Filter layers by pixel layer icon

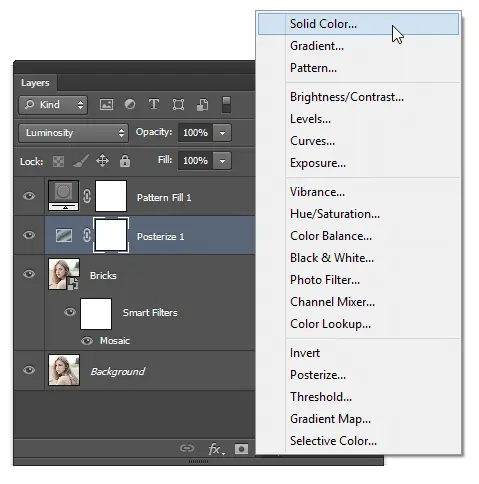(106, 105)
